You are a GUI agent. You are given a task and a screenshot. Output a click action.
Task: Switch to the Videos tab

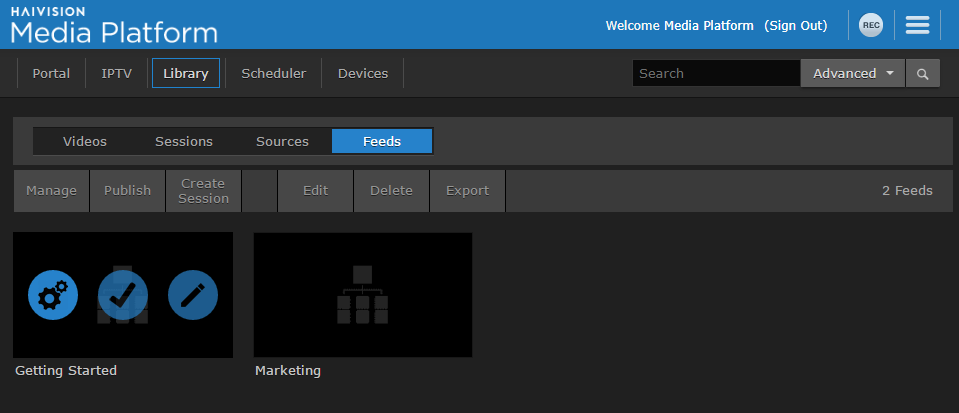point(85,142)
